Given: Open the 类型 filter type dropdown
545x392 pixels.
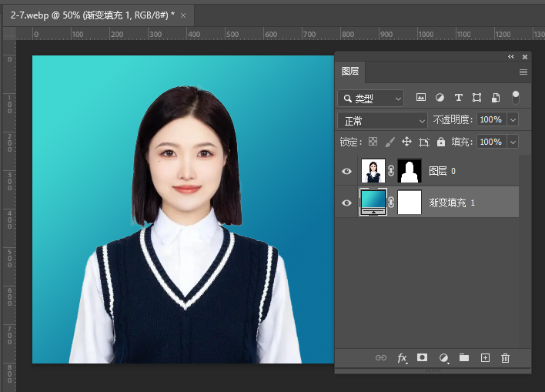Looking at the screenshot, I should click(x=371, y=99).
